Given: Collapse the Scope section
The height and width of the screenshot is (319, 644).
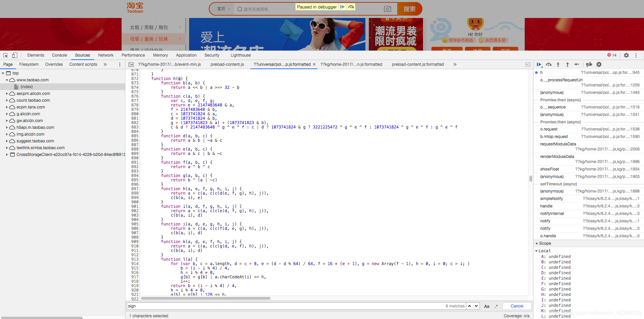Looking at the screenshot, I should [537, 243].
